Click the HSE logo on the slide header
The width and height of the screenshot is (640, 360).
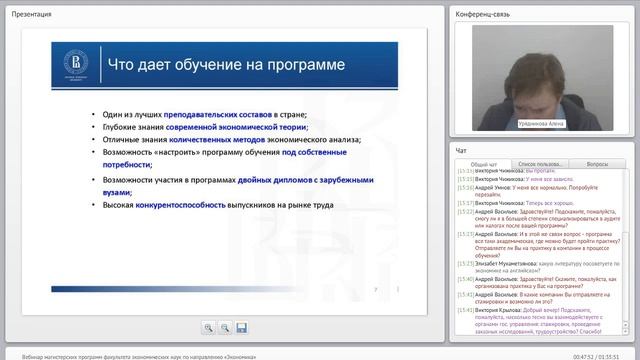(x=76, y=64)
